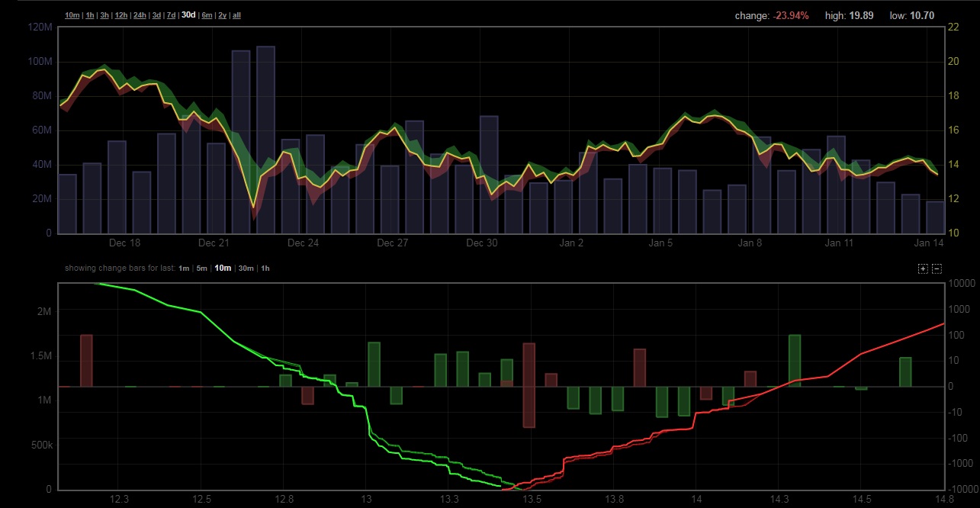980x508 pixels.
Task: Set change bars to last 1m
Action: pyautogui.click(x=184, y=268)
